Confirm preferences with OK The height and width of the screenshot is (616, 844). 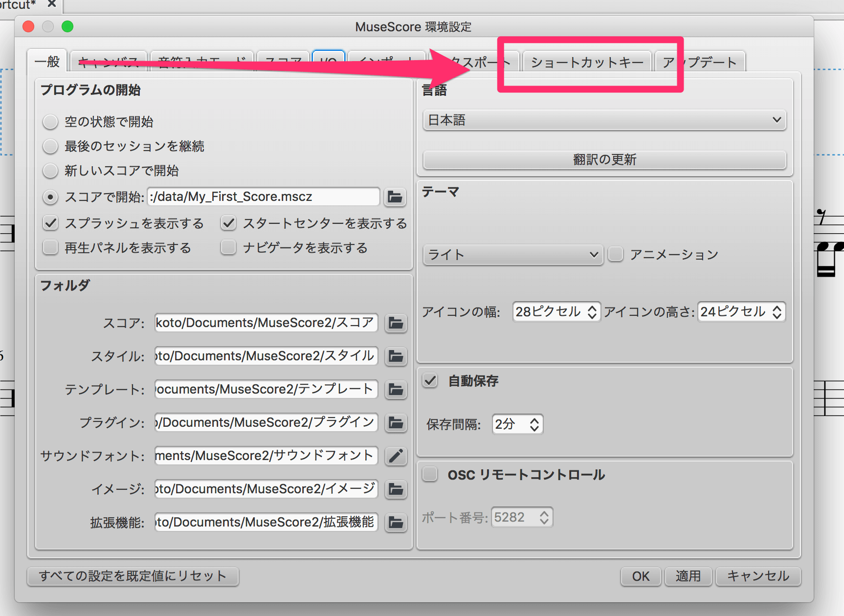(x=641, y=576)
